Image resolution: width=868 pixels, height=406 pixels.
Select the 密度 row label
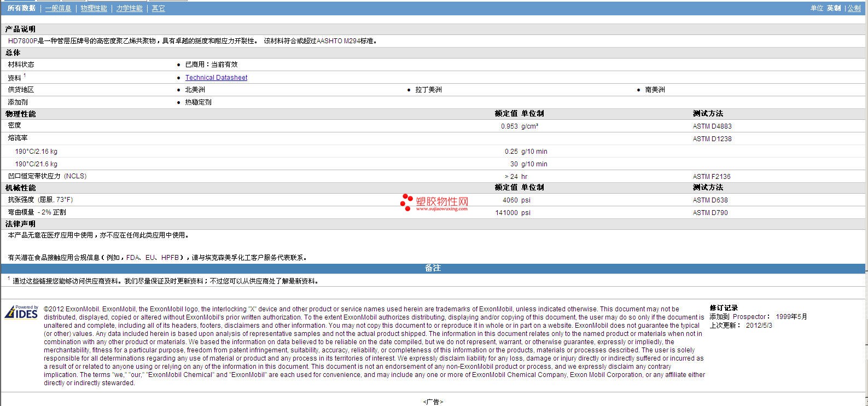click(14, 126)
